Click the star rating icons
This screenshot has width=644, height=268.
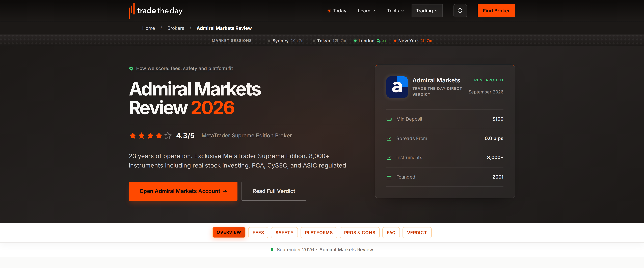tap(150, 136)
